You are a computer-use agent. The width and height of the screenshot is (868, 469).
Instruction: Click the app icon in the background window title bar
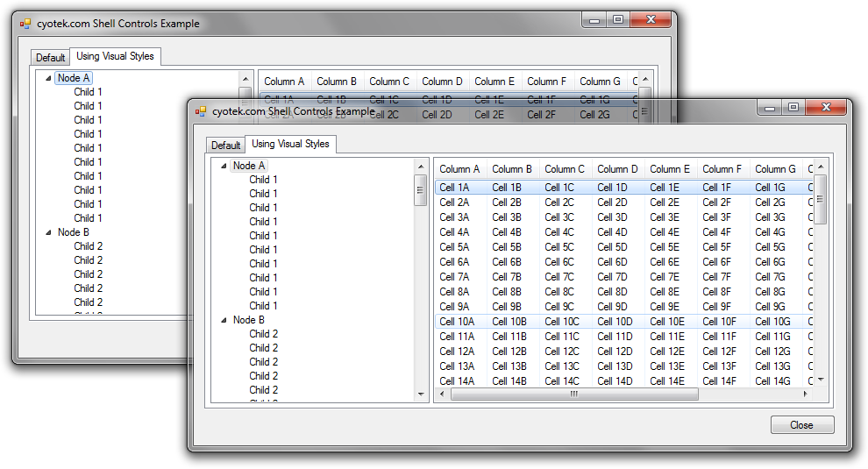[x=25, y=24]
